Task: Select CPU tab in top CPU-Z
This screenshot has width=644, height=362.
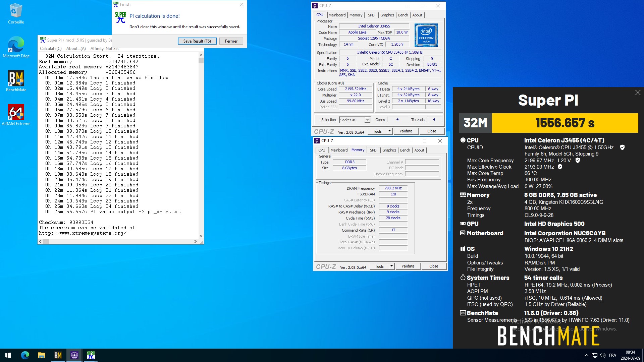Action: pyautogui.click(x=320, y=15)
